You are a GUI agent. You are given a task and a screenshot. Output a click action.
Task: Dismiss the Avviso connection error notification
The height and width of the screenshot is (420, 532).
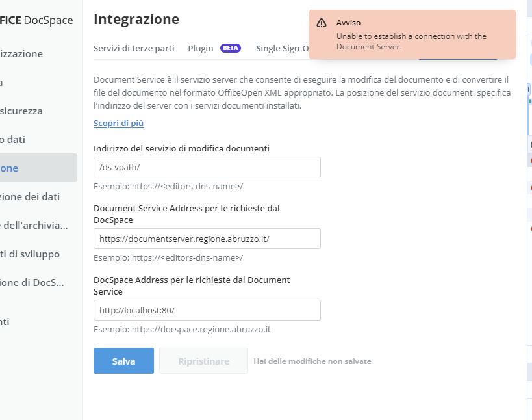point(412,34)
